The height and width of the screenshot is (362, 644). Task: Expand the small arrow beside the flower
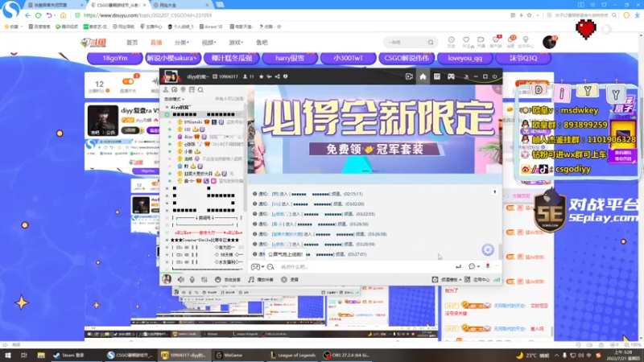click(496, 266)
